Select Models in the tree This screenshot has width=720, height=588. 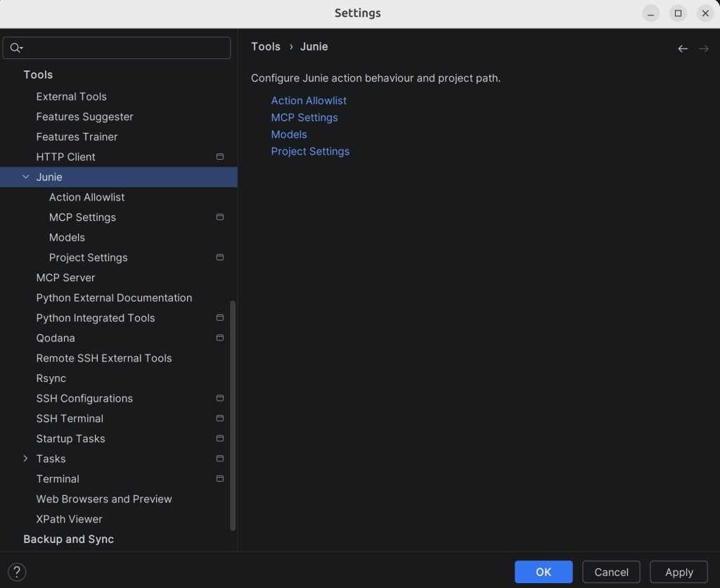tap(118, 238)
